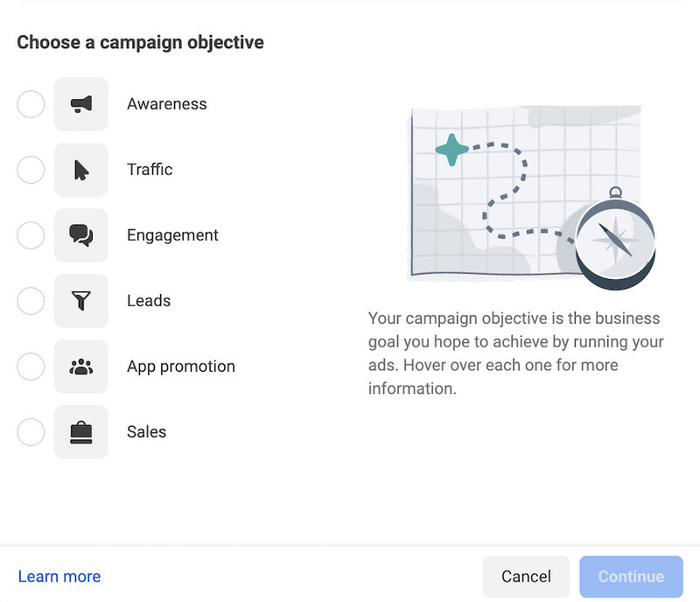Select the Traffic radio button
The width and height of the screenshot is (700, 602).
(31, 170)
